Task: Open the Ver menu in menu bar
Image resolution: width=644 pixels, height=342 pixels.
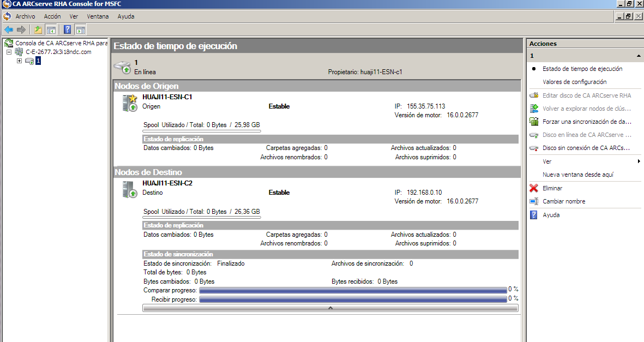Action: (x=74, y=16)
